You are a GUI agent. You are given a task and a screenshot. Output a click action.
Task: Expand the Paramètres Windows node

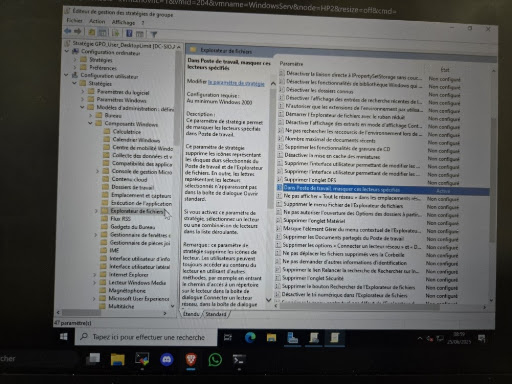tap(82, 99)
